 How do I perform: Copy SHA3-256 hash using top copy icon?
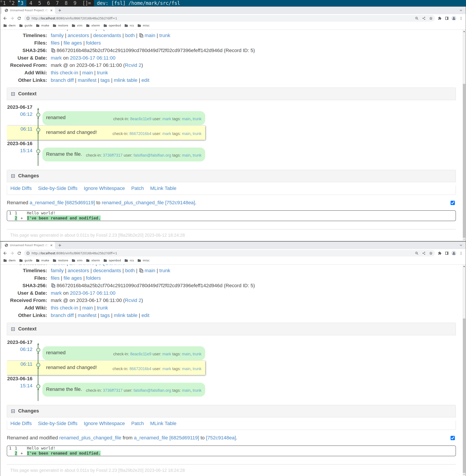coord(53,51)
